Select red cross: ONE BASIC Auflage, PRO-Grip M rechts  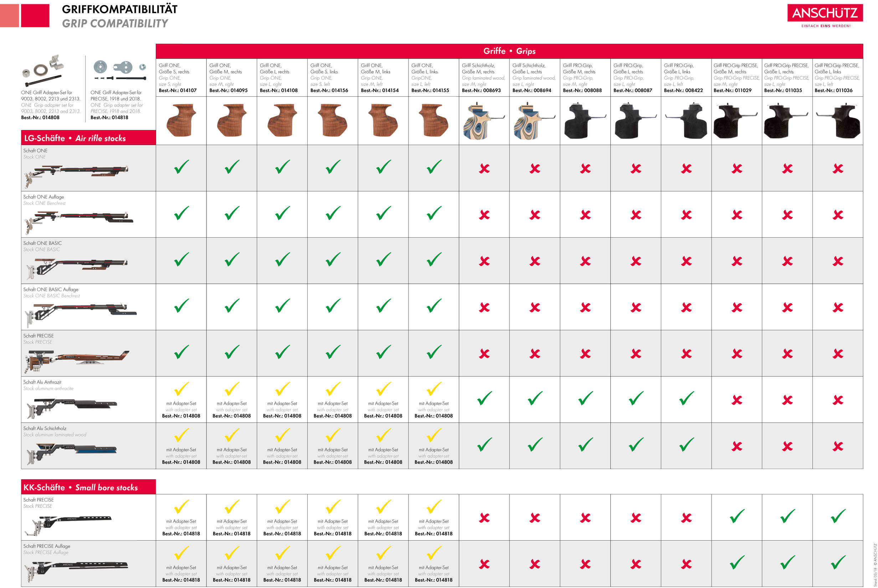coord(585,308)
